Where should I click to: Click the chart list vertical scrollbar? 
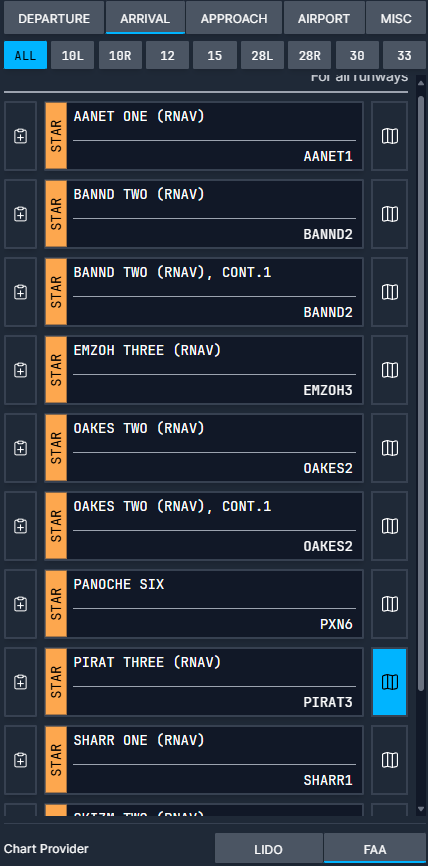pyautogui.click(x=421, y=392)
